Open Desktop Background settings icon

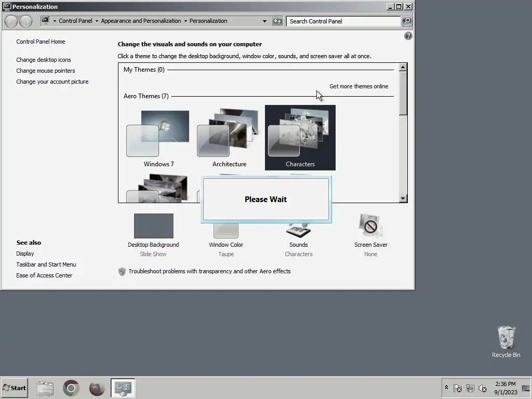pyautogui.click(x=154, y=226)
